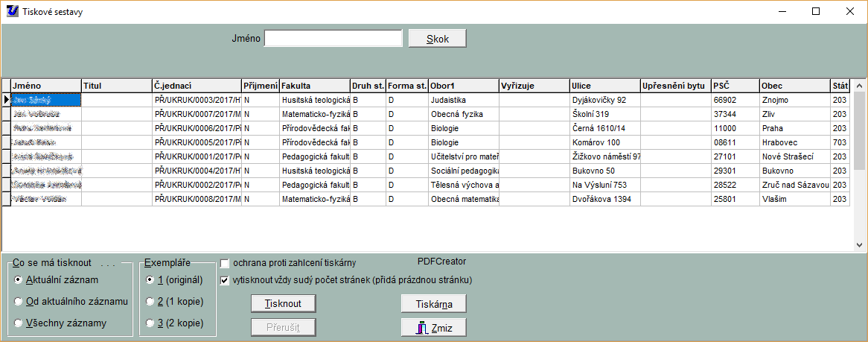Click the app icon in the title bar
The height and width of the screenshot is (342, 868).
[11, 11]
